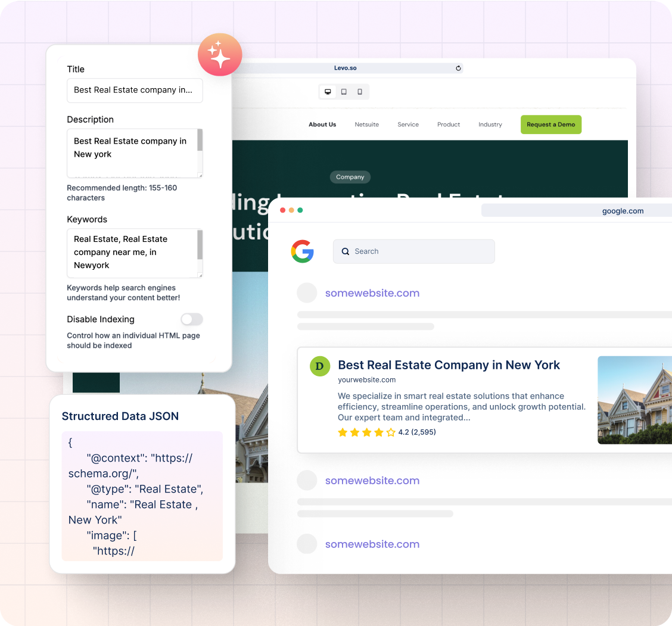
Task: Open the Industry menu item
Action: pyautogui.click(x=490, y=124)
